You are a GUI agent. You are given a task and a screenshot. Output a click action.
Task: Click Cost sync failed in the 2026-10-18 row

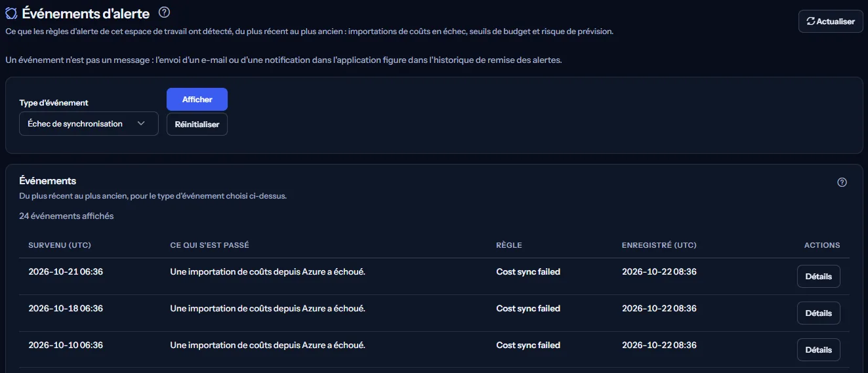click(528, 308)
